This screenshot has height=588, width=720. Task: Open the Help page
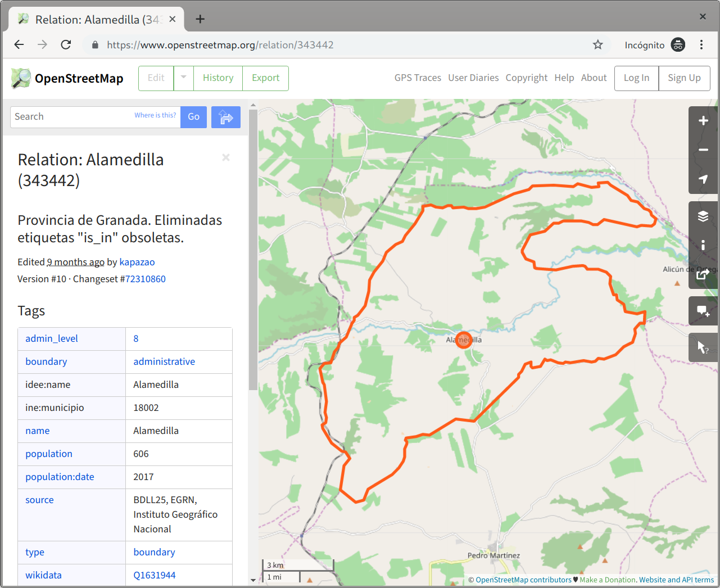(564, 78)
